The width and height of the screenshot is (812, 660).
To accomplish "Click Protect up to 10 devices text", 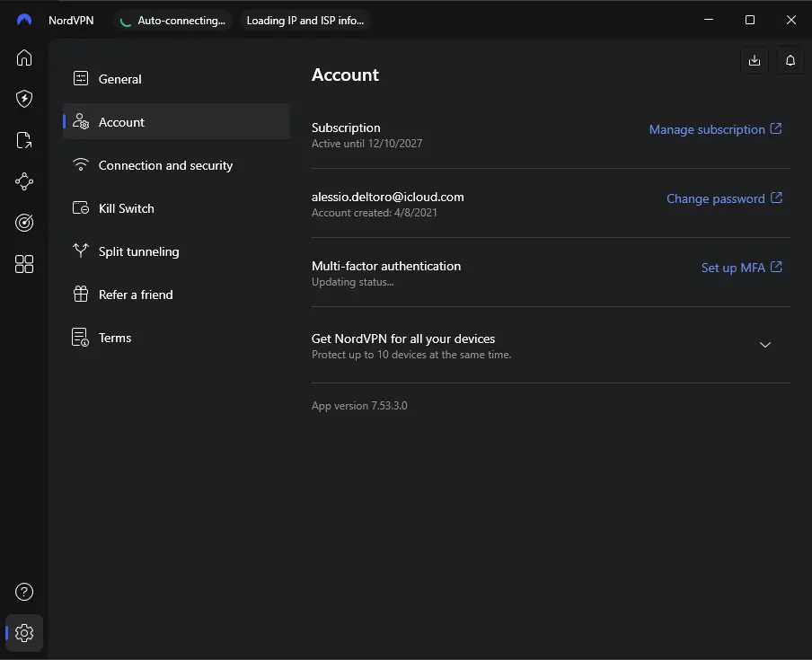I will point(411,355).
